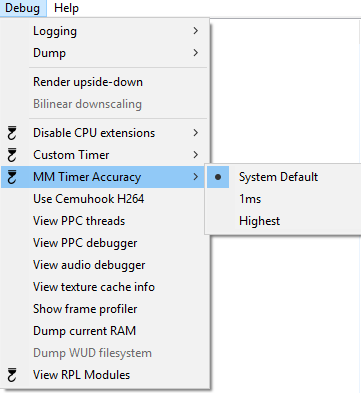
Task: Click hook icon beside Custom Timer
Action: 12,155
